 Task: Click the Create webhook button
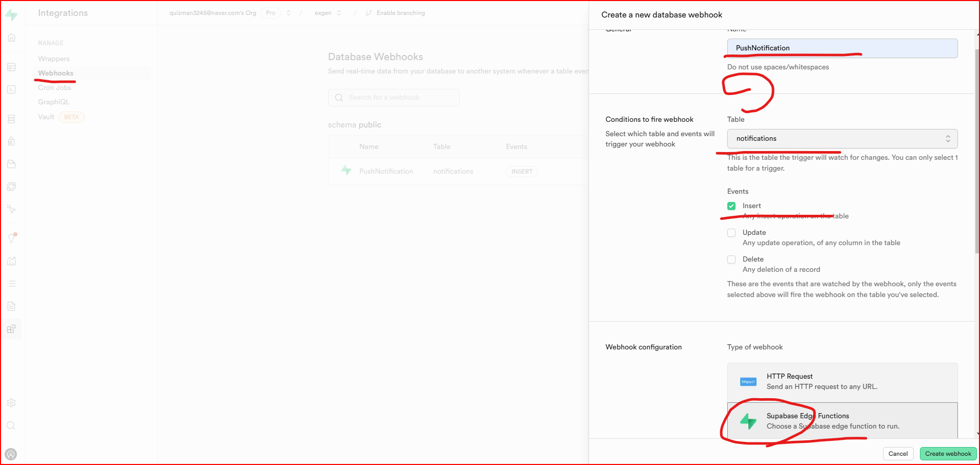click(948, 454)
